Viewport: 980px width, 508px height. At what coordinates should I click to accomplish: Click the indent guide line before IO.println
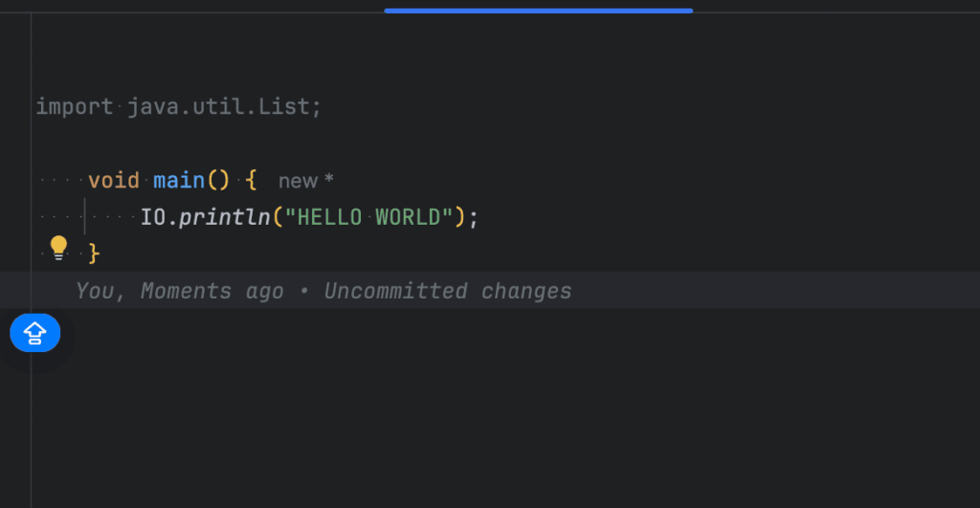click(85, 217)
